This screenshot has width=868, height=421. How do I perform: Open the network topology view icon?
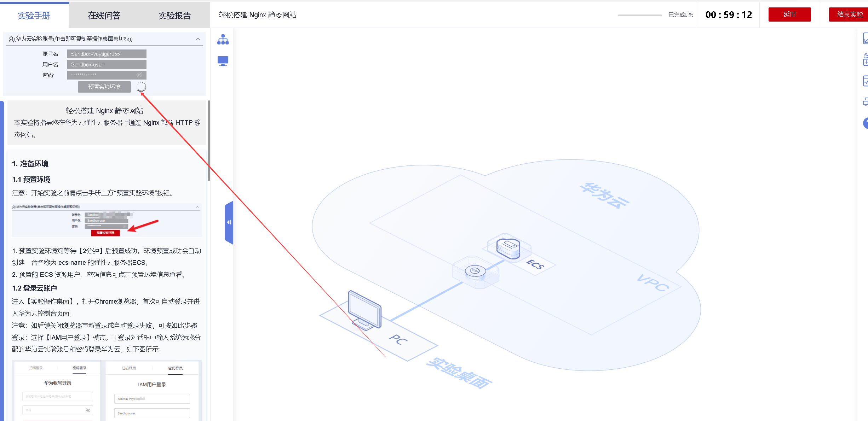click(x=223, y=40)
